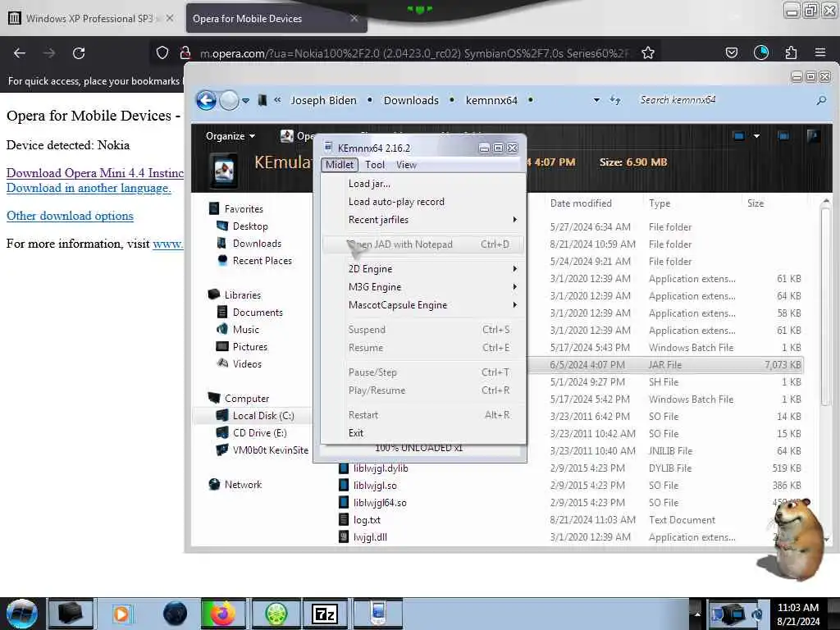
Task: Select VM0b0t KevinSite drive
Action: 270,450
